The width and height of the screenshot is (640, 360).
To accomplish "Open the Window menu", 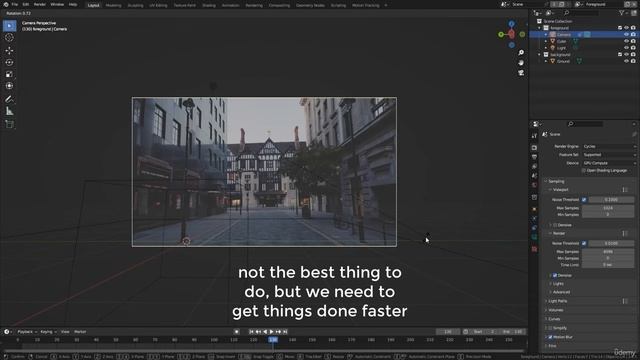I will (57, 4).
